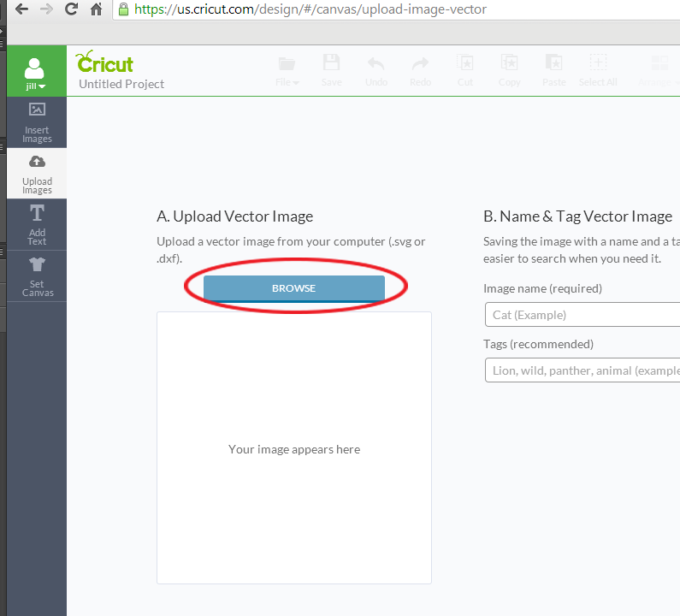680x616 pixels.
Task: Click Select All in the toolbar
Action: [x=598, y=70]
